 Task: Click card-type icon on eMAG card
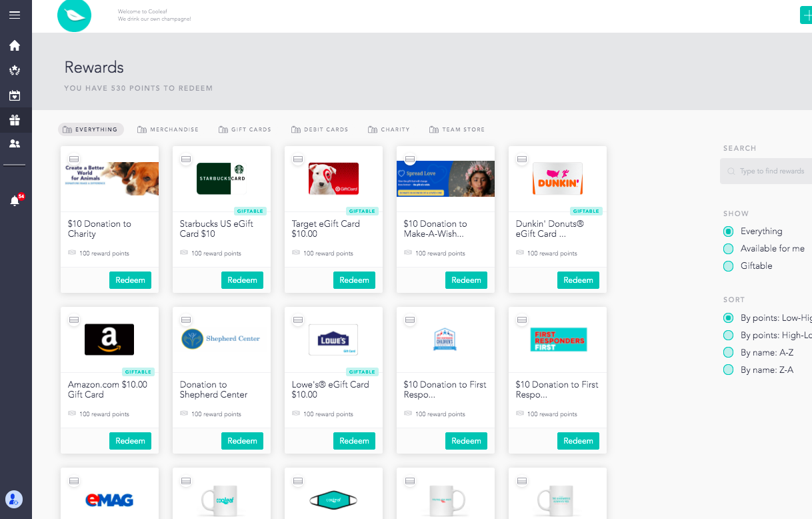(74, 481)
